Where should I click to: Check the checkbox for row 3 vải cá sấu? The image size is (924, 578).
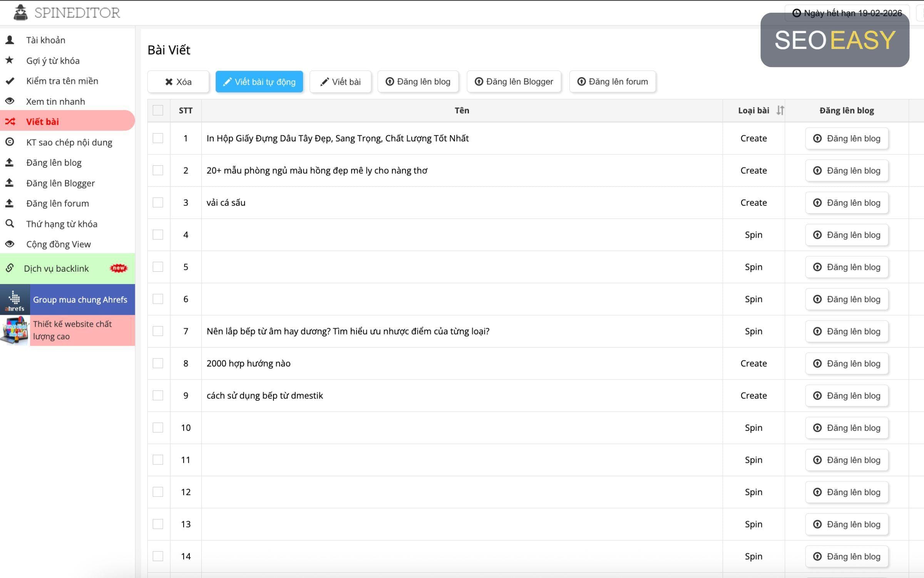pos(158,203)
